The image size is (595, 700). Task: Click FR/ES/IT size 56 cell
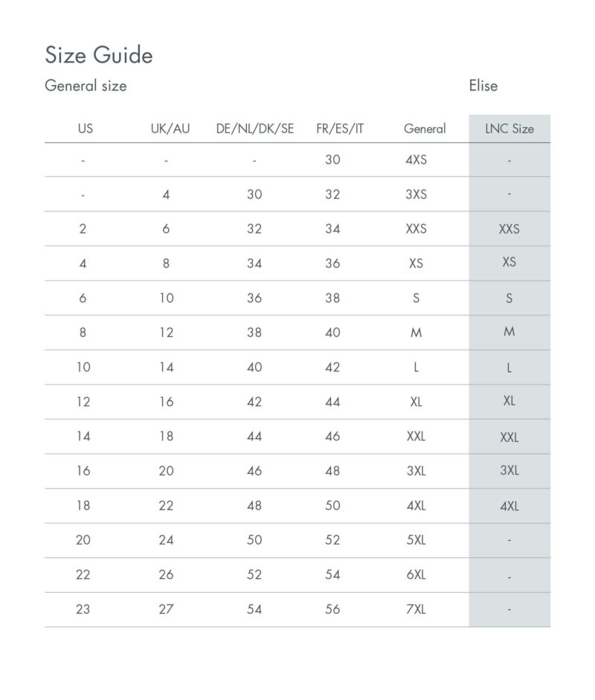(x=332, y=609)
